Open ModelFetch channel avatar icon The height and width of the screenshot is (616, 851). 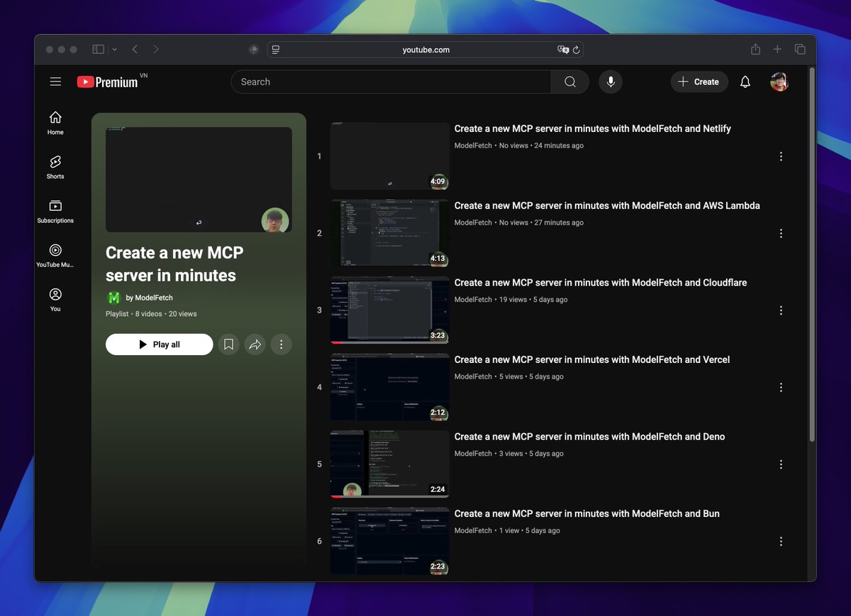pos(113,298)
